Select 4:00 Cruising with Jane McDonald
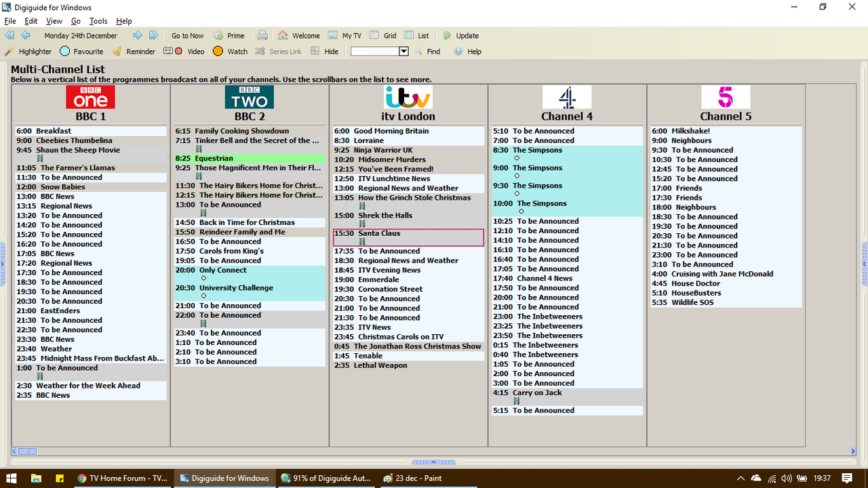Screen dimensions: 868x488 (x=726, y=274)
